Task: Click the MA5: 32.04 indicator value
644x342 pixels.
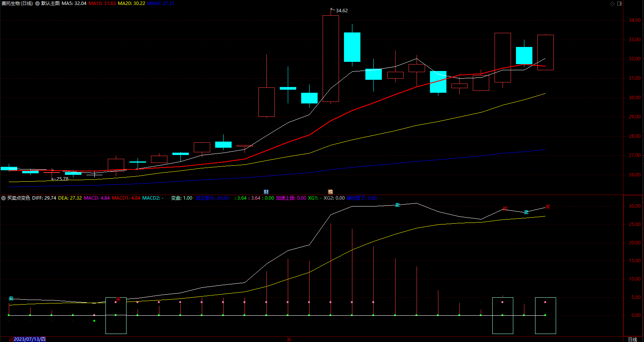Action: click(74, 3)
